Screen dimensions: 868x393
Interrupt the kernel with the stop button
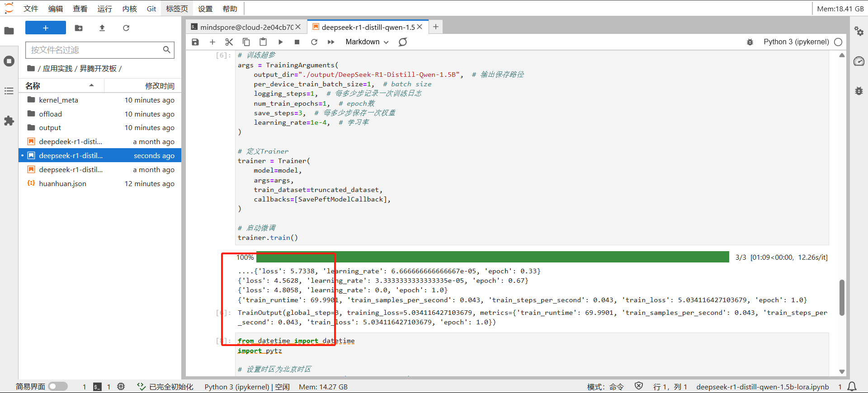297,42
